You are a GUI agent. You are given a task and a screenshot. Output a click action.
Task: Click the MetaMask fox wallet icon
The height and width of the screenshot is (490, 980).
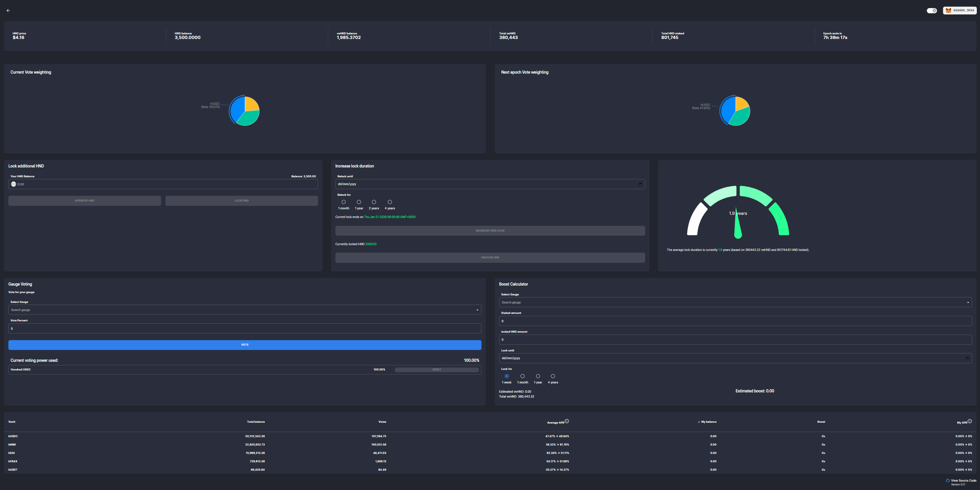click(949, 11)
